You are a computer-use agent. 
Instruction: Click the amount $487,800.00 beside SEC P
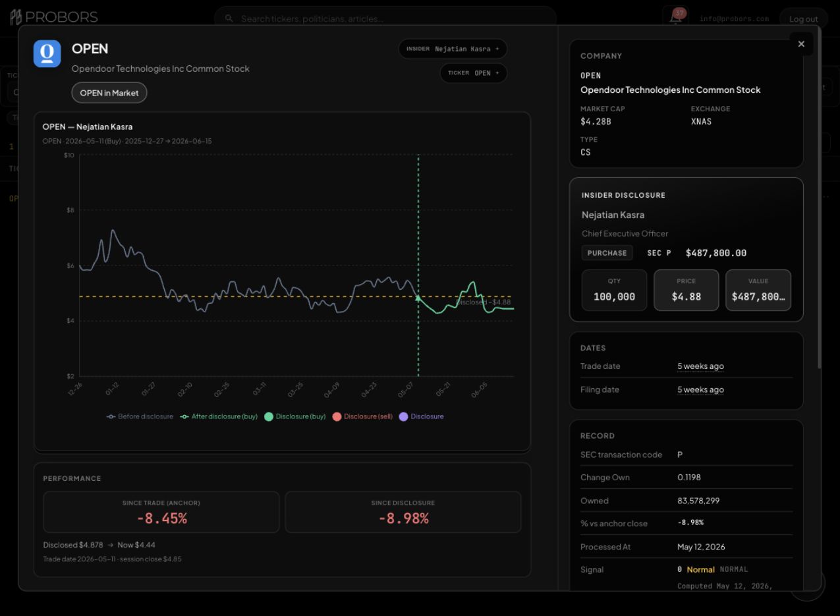point(716,253)
